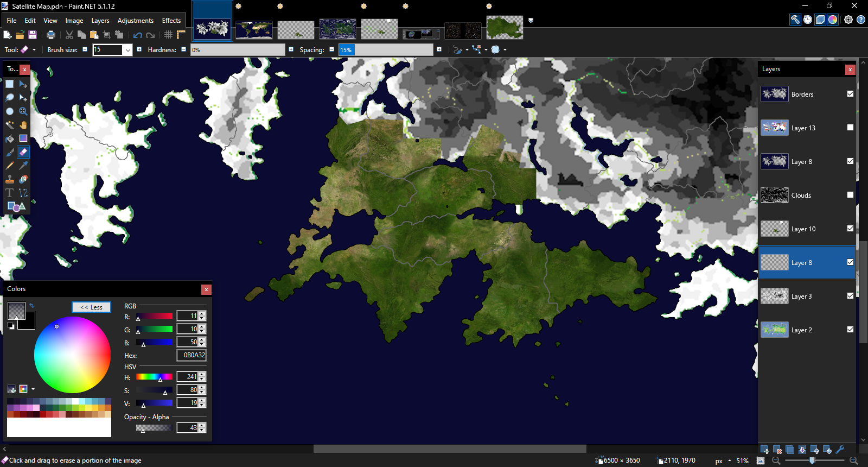Close the Colors panel

coord(206,289)
